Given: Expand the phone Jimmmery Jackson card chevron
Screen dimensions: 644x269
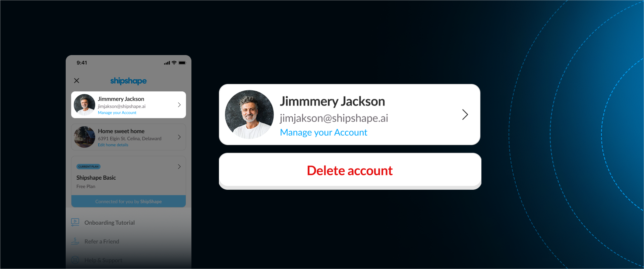Looking at the screenshot, I should (x=179, y=105).
